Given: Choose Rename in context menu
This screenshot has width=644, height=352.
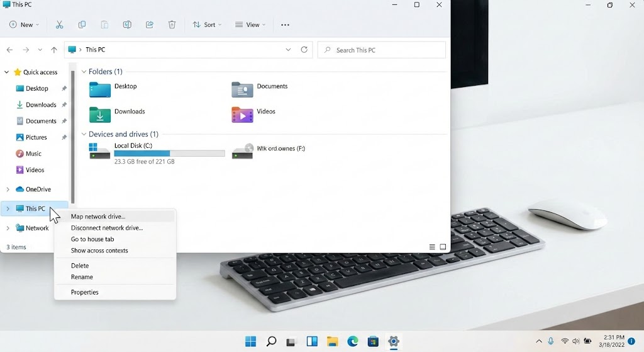Looking at the screenshot, I should pyautogui.click(x=115, y=276).
